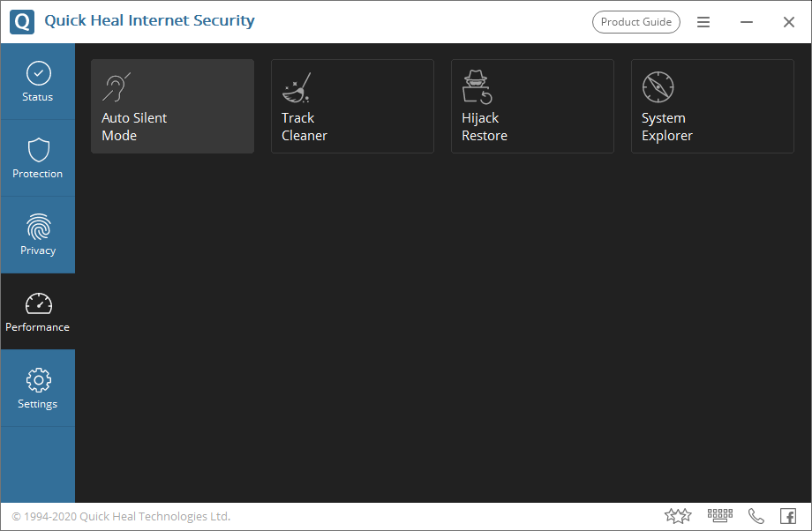Click the Product Guide button

click(635, 22)
